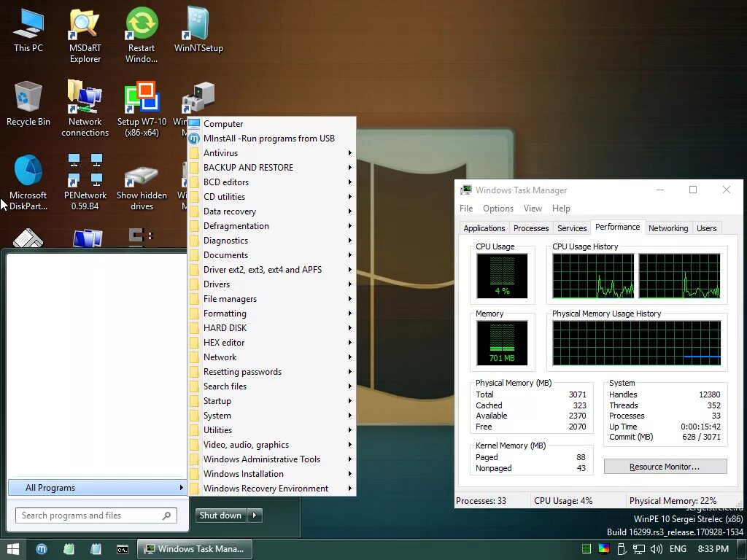Launch PENetwork 0.59.B4 icon

click(x=85, y=182)
